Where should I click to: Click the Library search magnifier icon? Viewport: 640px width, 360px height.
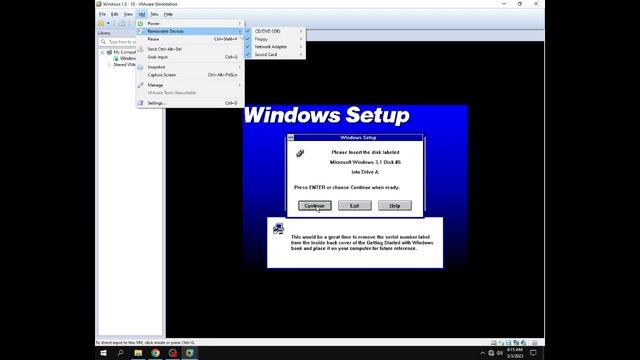click(x=103, y=42)
